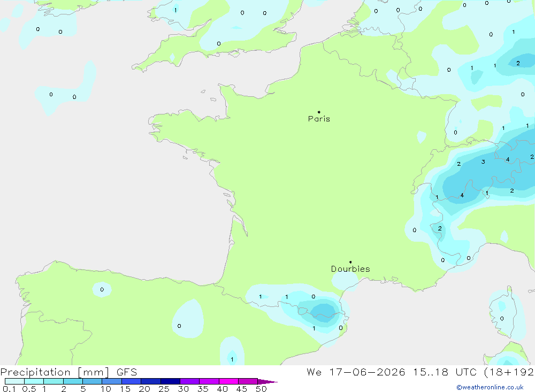The height and width of the screenshot is (392, 535).
Task: Pick the 0.5–1 mm legend swatch
Action: [34, 381]
